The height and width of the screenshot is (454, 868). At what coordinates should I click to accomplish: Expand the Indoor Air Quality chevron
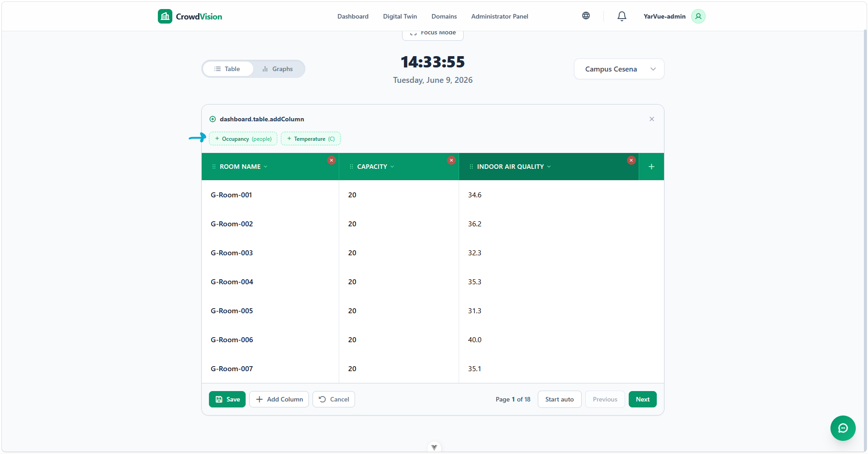click(549, 167)
